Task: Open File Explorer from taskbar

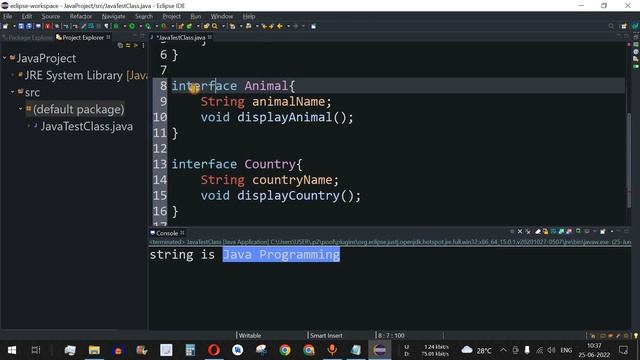Action: [x=94, y=350]
